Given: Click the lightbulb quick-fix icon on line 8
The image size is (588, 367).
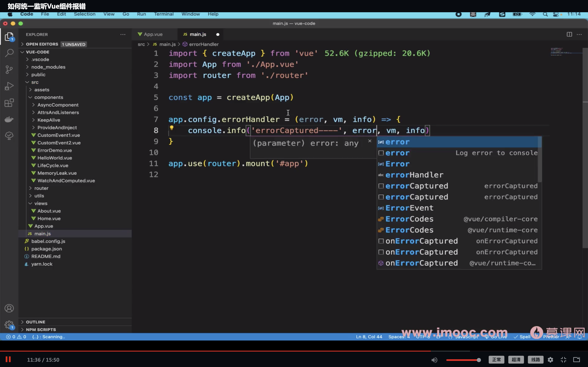Looking at the screenshot, I should 171,128.
